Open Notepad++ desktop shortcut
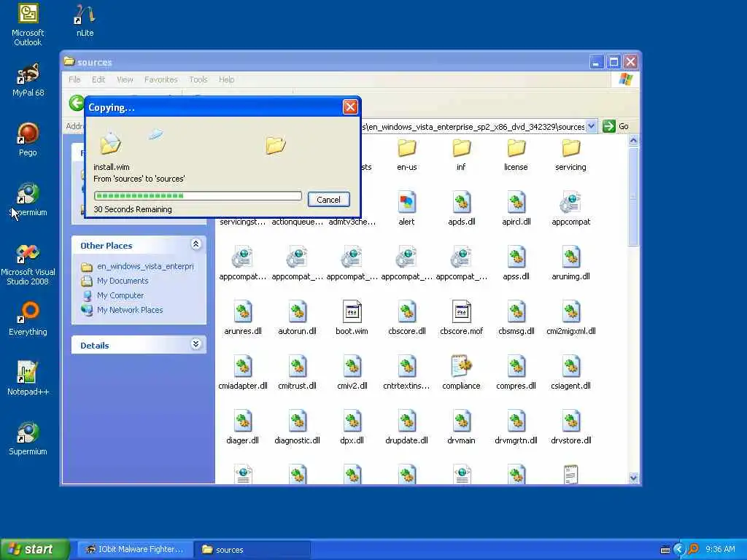The height and width of the screenshot is (560, 747). (x=28, y=379)
